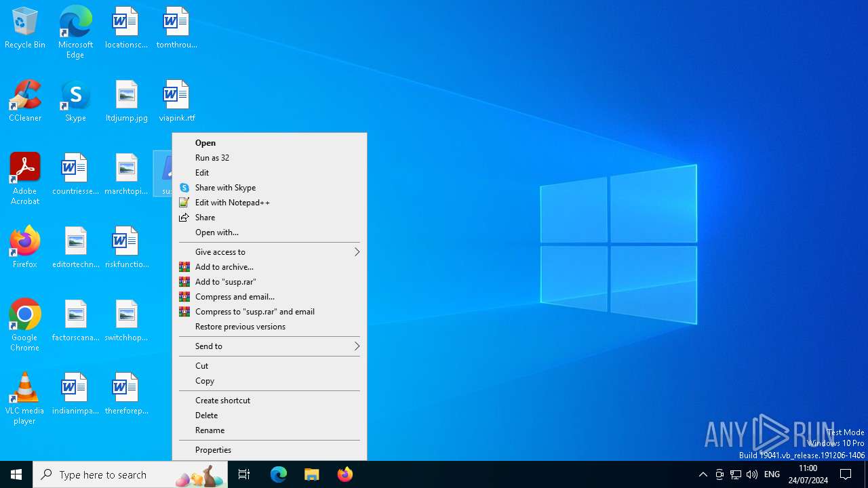Select the Firefox desktop shortcut
The width and height of the screenshot is (868, 488).
pos(25,248)
